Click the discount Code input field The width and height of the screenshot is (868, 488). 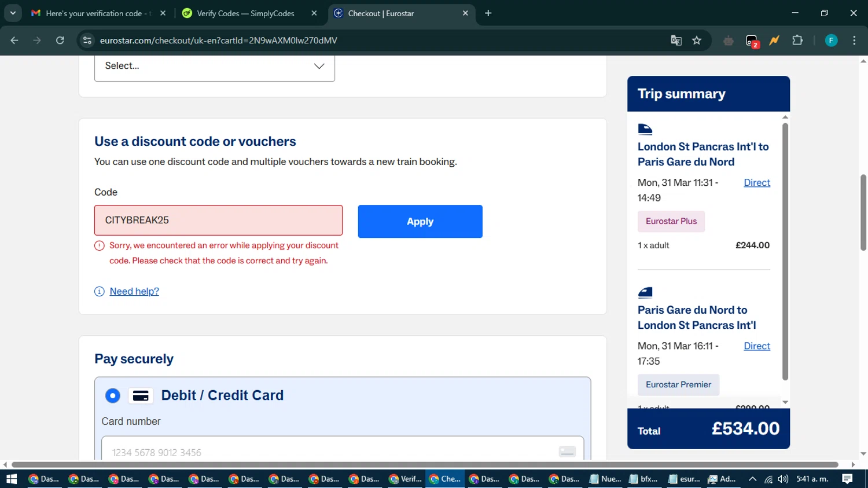pyautogui.click(x=219, y=221)
